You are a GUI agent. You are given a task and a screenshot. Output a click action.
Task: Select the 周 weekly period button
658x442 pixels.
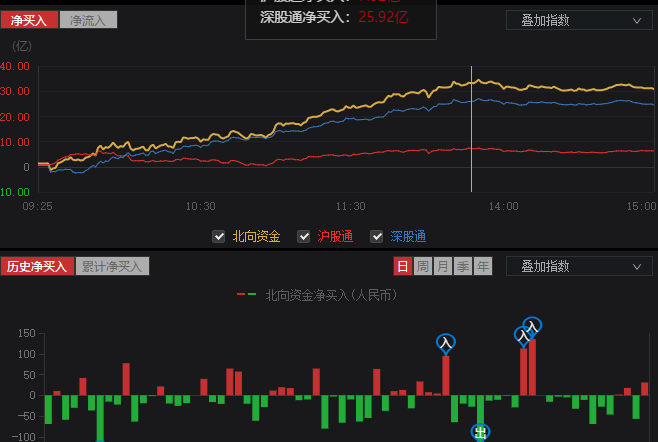tap(423, 266)
